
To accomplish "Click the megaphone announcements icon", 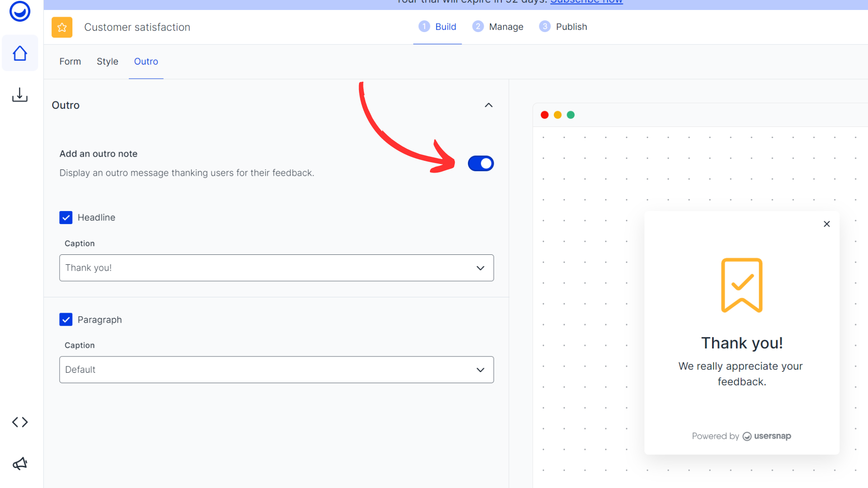I will pos(20,464).
